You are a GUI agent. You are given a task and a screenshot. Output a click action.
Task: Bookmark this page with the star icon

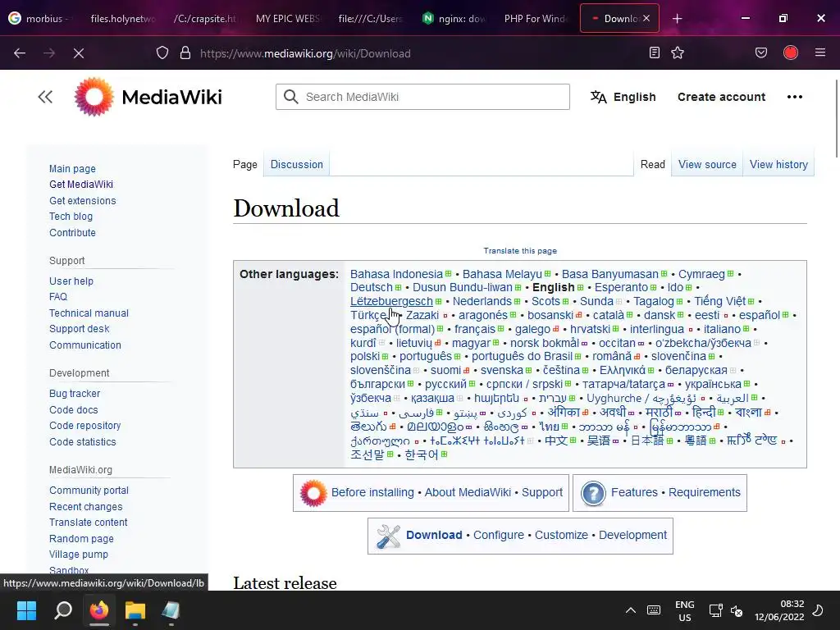point(678,52)
